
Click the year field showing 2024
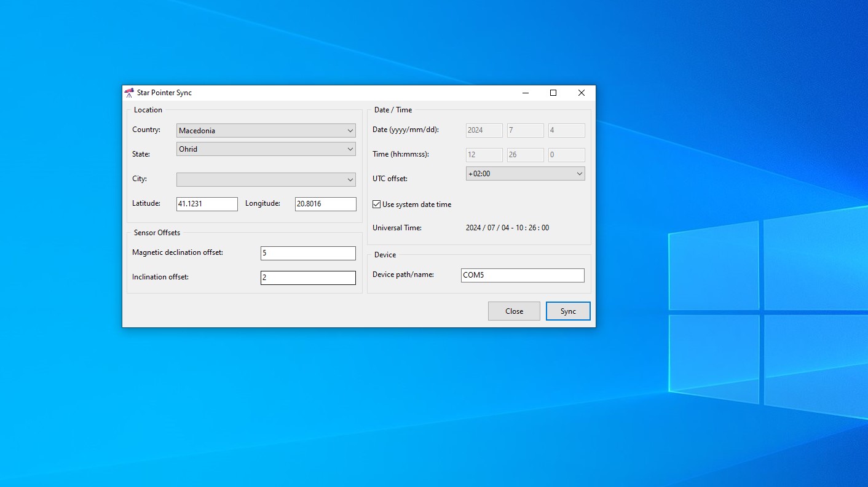click(x=484, y=130)
